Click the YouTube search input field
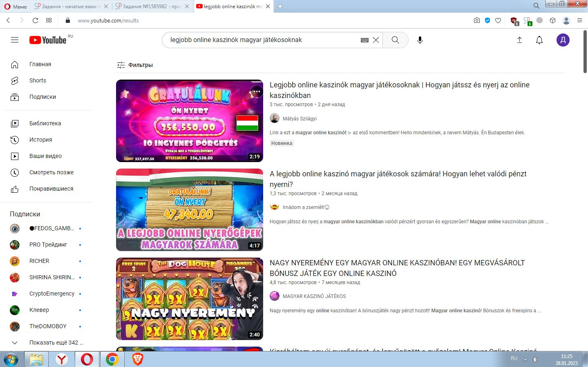This screenshot has height=367, width=588. click(264, 40)
